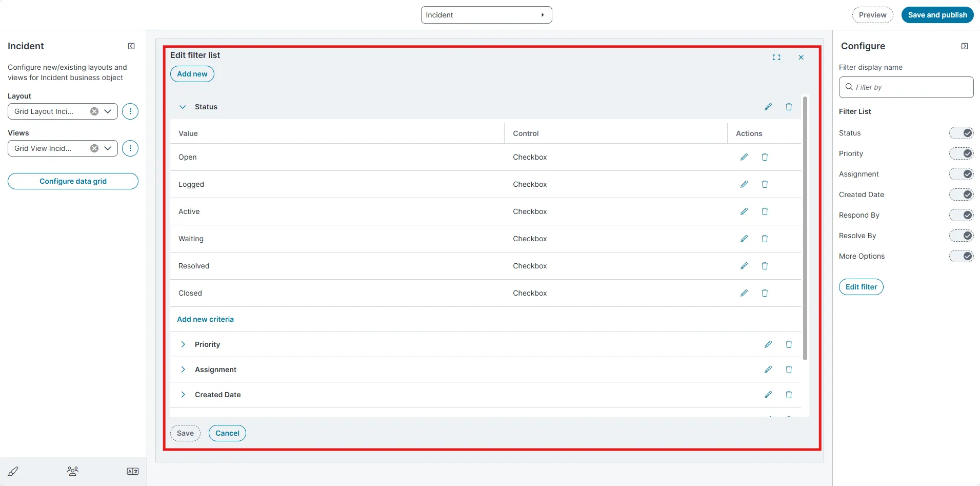Expand Edit filter list to fullscreen
Screen dimensions: 980x486
[776, 57]
